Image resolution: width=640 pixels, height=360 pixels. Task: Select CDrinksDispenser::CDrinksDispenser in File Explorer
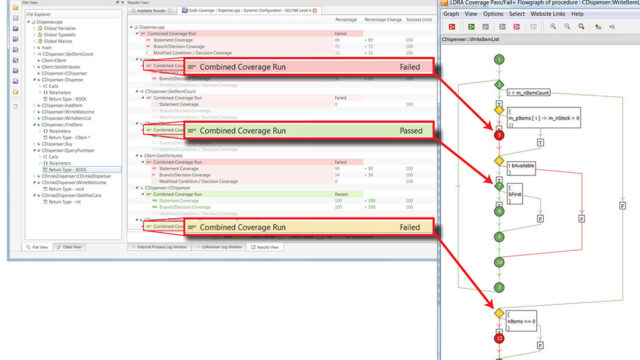76,176
